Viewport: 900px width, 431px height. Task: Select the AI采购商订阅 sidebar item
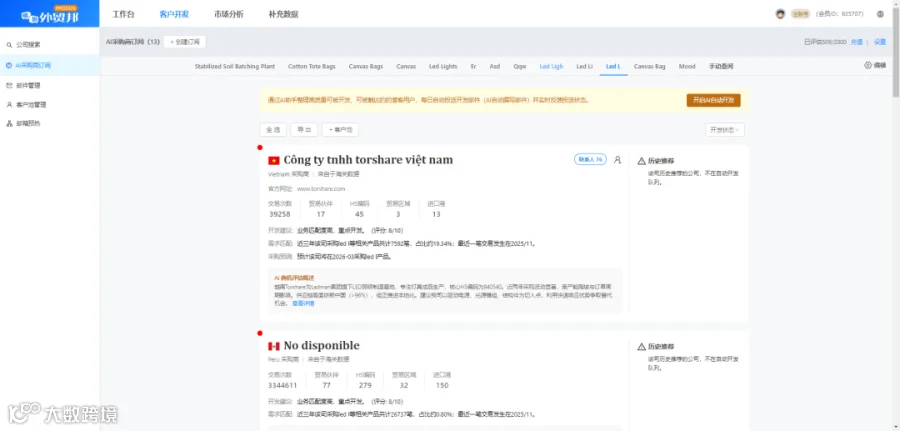49,65
